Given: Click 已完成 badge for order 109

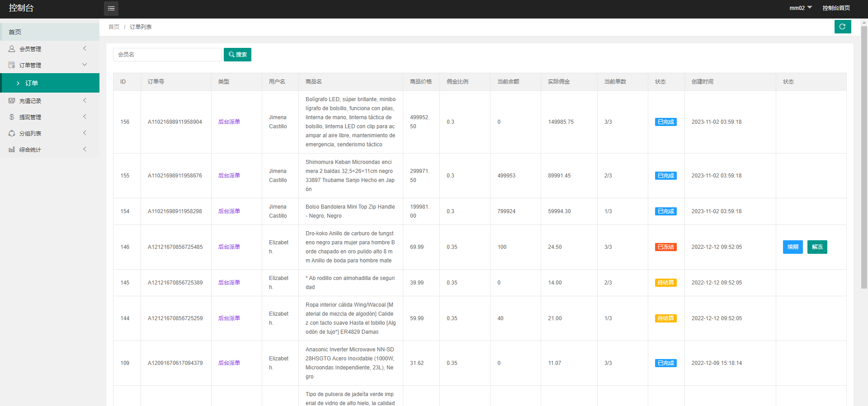Looking at the screenshot, I should tap(665, 363).
